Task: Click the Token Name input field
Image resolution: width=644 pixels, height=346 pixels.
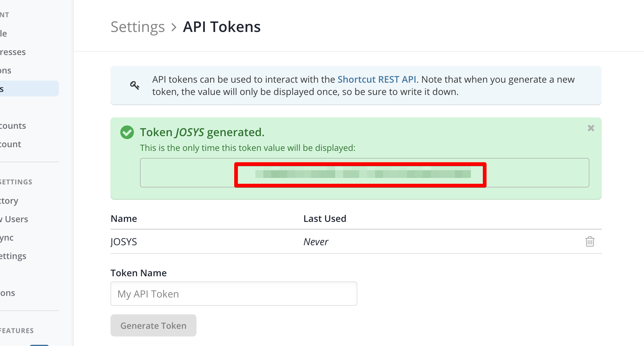Action: click(x=234, y=294)
